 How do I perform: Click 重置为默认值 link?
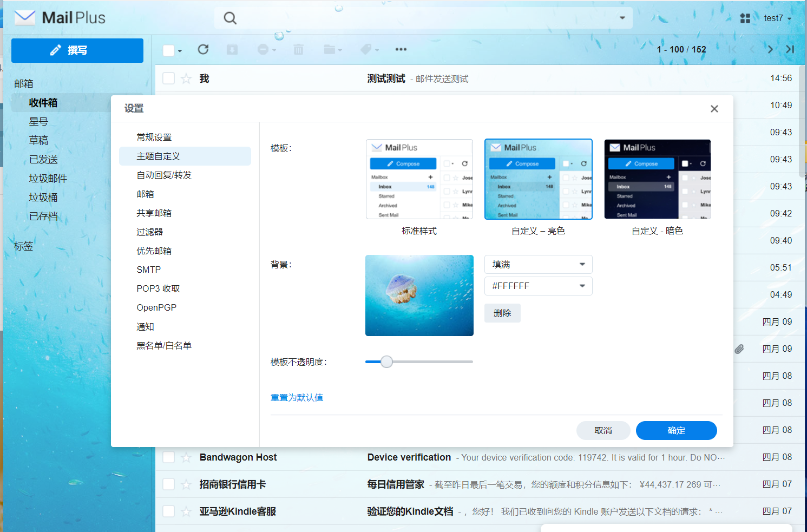click(x=297, y=398)
